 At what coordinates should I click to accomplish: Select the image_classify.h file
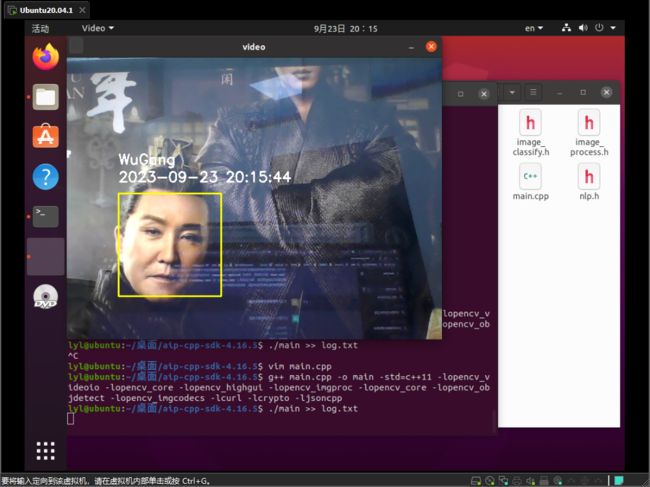tap(531, 133)
